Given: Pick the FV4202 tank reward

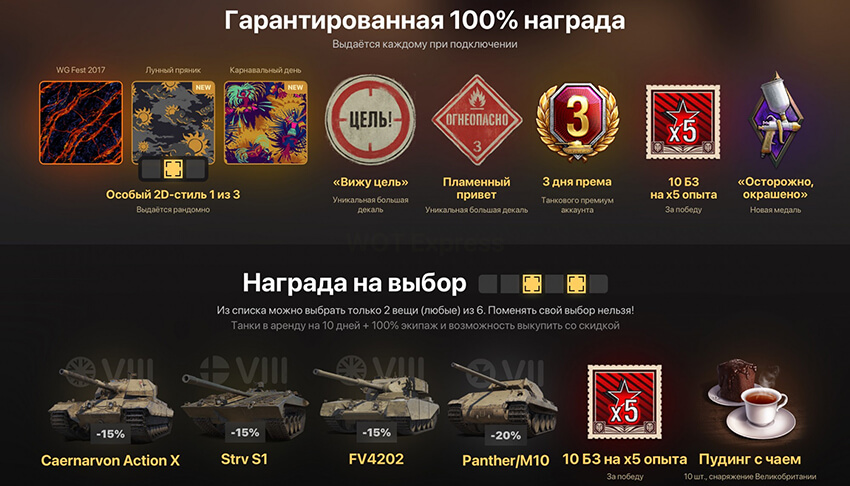Looking at the screenshot, I should 377,401.
